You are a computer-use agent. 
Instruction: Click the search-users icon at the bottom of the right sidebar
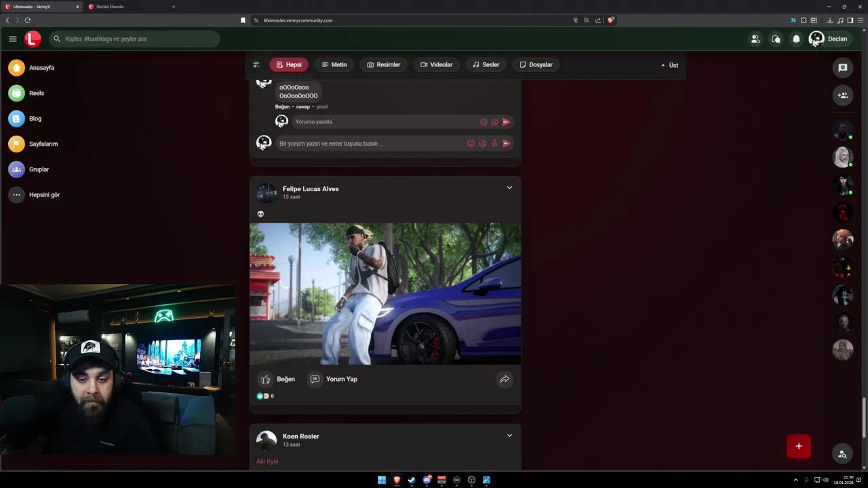coord(842,454)
